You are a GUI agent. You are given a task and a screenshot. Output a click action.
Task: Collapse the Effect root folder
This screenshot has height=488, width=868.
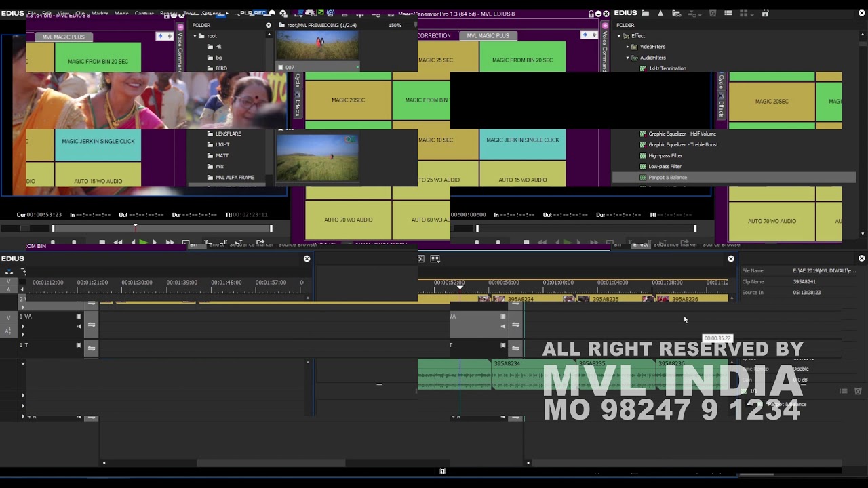(618, 36)
